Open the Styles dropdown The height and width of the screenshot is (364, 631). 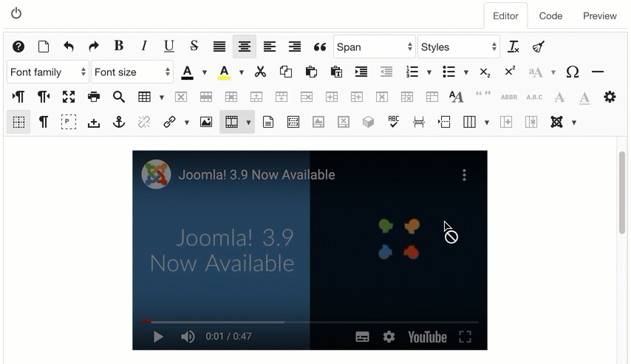(459, 47)
